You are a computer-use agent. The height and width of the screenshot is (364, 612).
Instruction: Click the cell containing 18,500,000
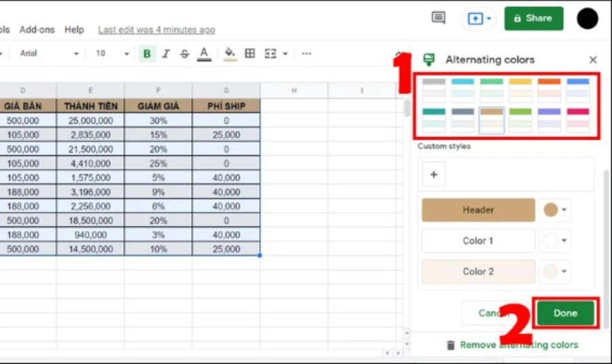click(90, 221)
